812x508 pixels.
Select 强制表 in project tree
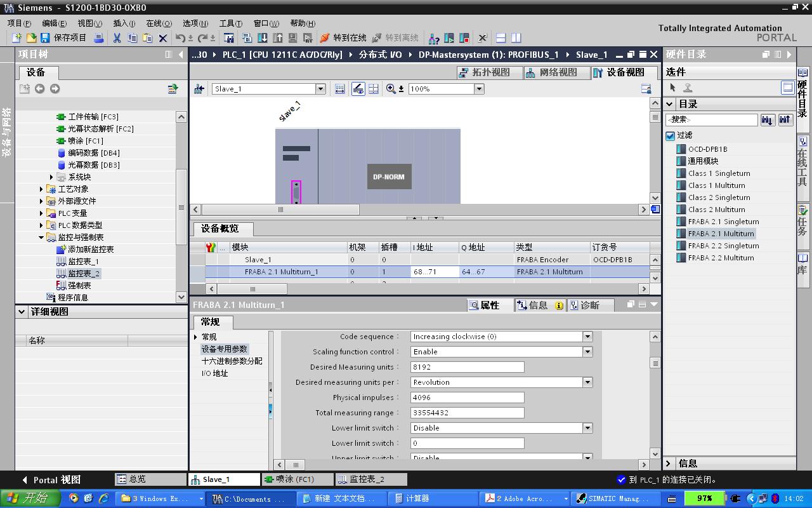pyautogui.click(x=79, y=286)
